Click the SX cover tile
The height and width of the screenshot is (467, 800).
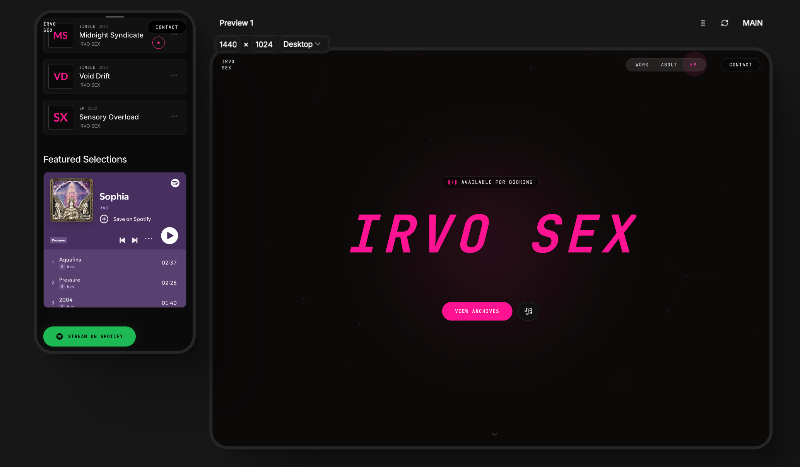[x=61, y=117]
